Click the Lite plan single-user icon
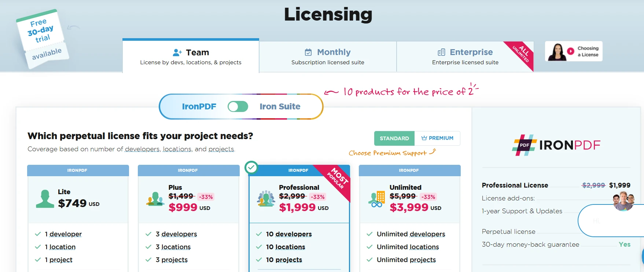 [x=45, y=199]
